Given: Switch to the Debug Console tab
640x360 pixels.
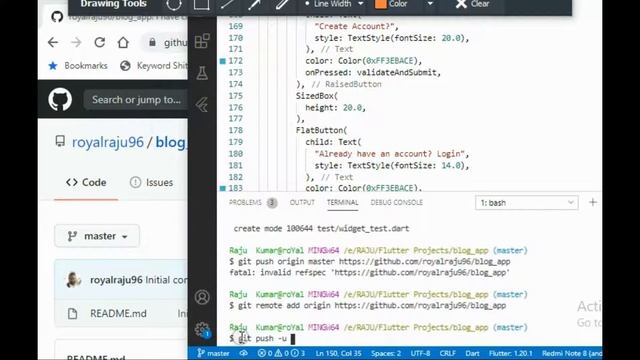Looking at the screenshot, I should tap(396, 202).
